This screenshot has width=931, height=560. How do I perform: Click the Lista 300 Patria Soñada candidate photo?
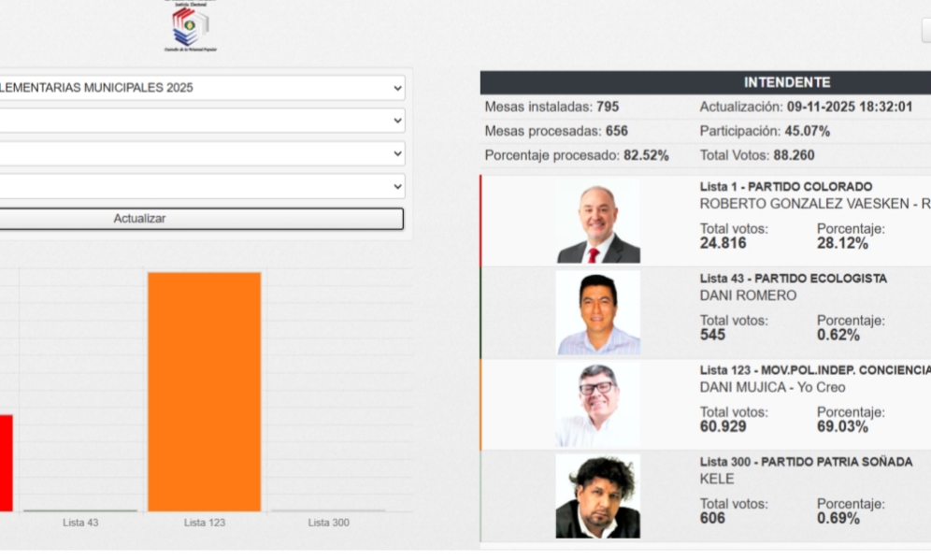(598, 496)
